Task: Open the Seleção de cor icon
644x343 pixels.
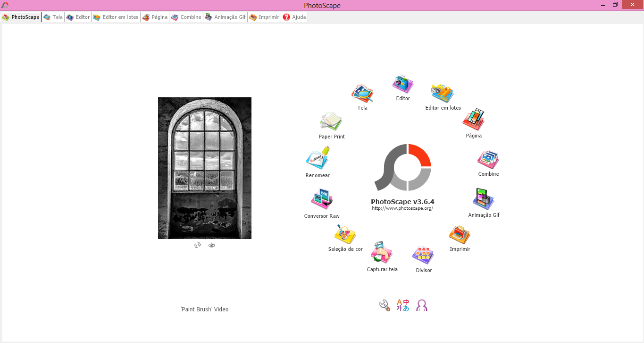Action: point(345,234)
